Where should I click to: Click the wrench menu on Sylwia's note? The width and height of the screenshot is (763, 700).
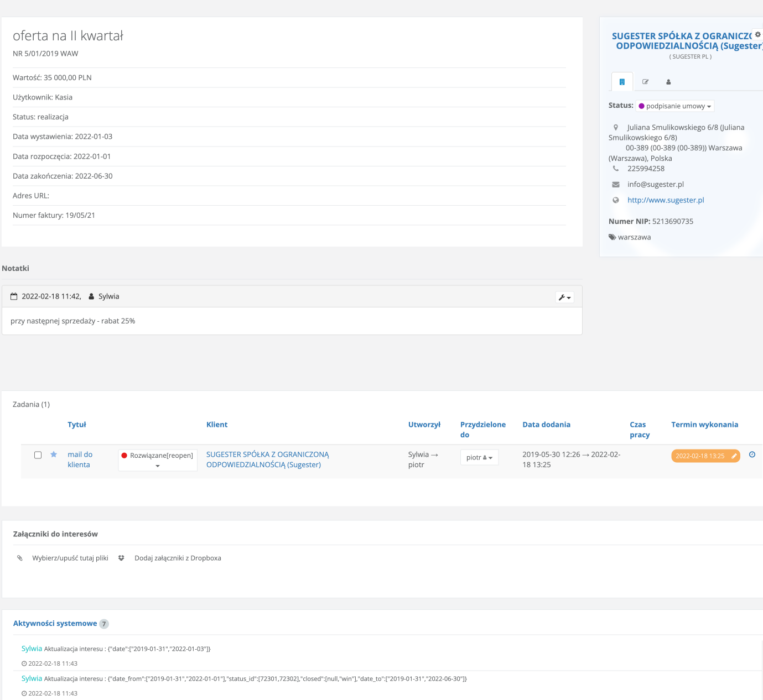(x=564, y=297)
